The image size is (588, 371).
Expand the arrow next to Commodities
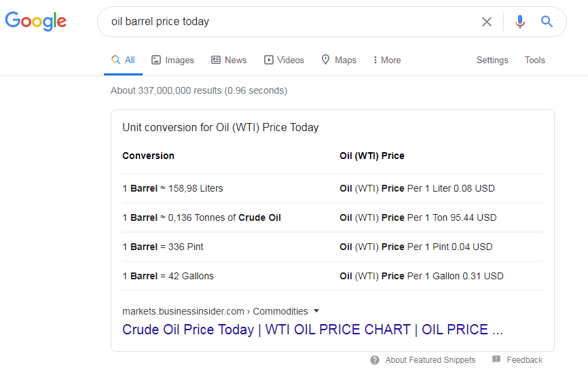(x=316, y=311)
